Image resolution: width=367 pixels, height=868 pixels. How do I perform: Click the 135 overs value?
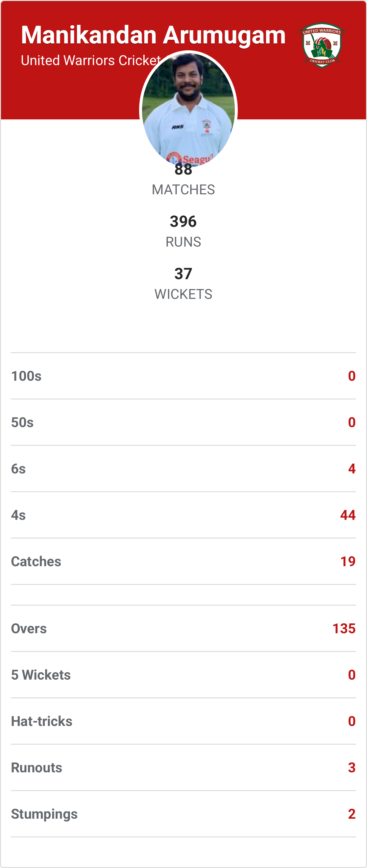click(344, 629)
